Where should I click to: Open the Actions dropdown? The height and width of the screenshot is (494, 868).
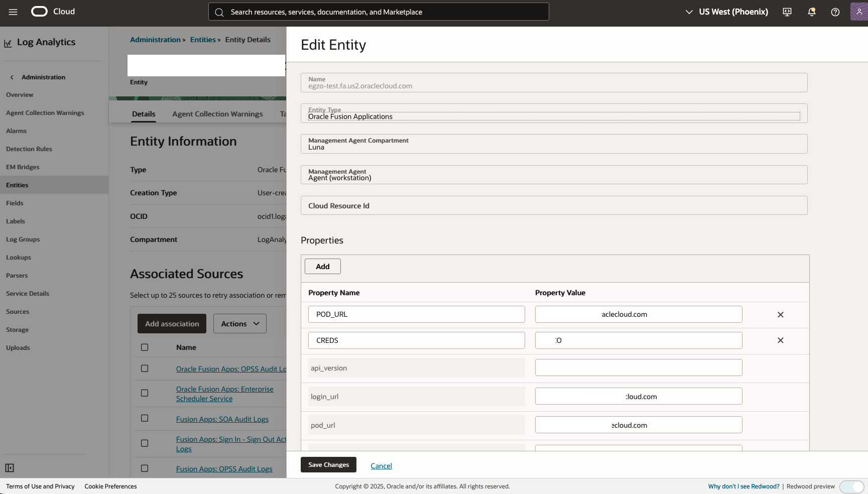click(239, 323)
